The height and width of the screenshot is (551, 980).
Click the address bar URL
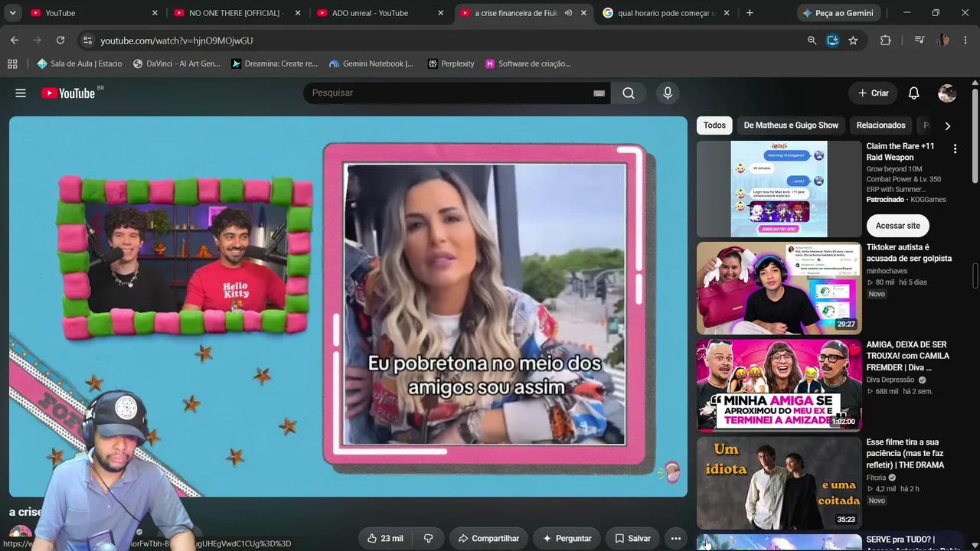click(176, 41)
